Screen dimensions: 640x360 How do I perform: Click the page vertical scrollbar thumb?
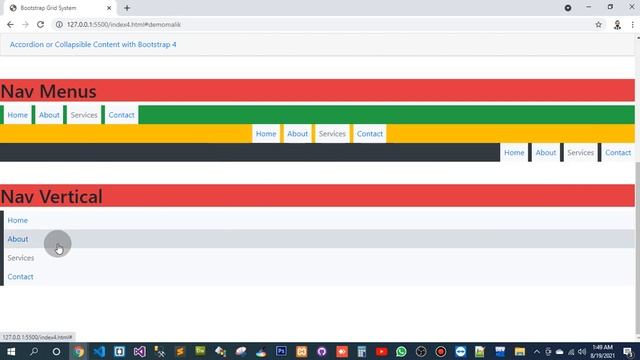(638, 248)
